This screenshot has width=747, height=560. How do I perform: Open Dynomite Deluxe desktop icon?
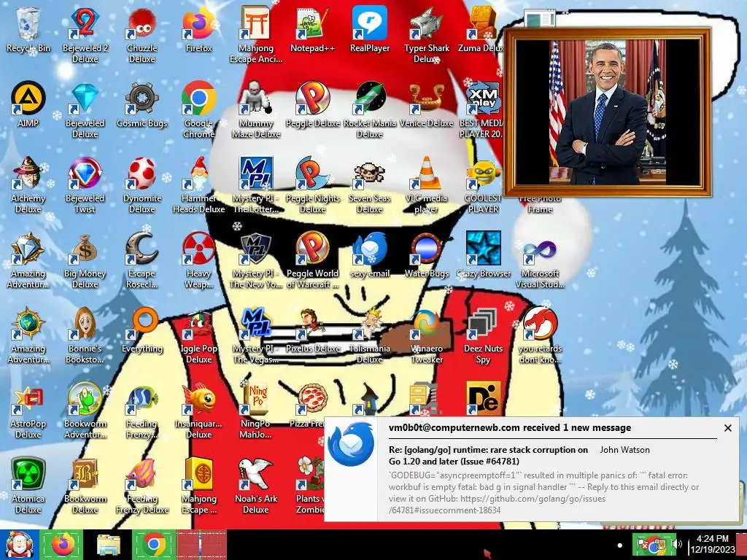tap(142, 184)
